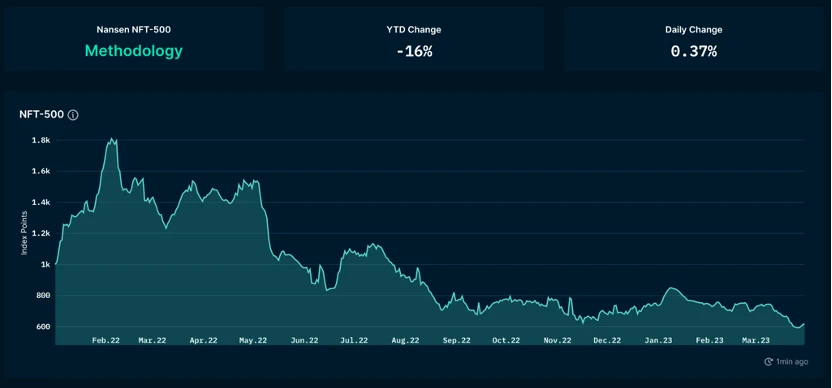Image resolution: width=832 pixels, height=388 pixels.
Task: Click the 1min ago timestamp text
Action: (x=792, y=362)
